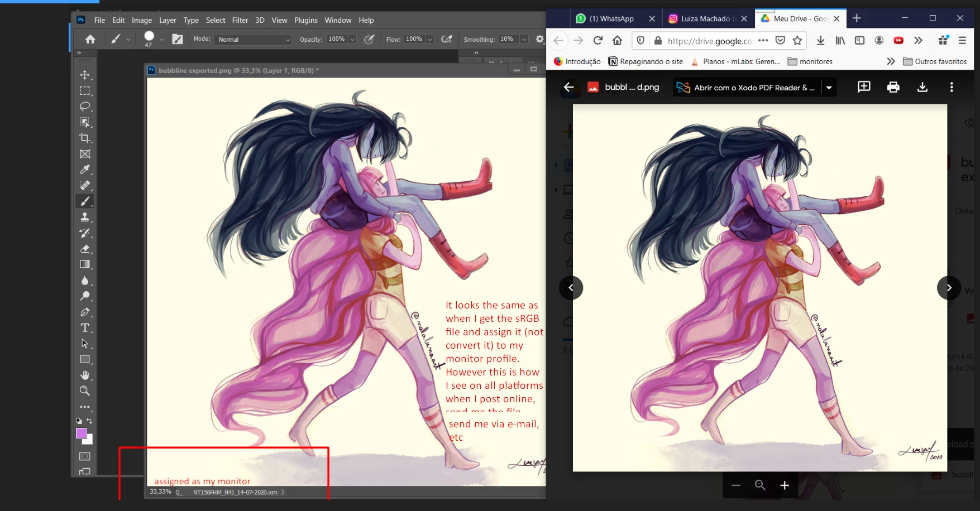Viewport: 980px width, 511px height.
Task: Zoom in on the Drive preview
Action: tap(785, 485)
